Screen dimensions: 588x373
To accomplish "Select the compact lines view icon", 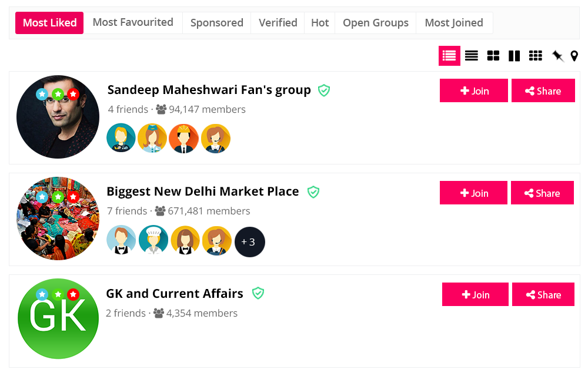I will point(472,56).
